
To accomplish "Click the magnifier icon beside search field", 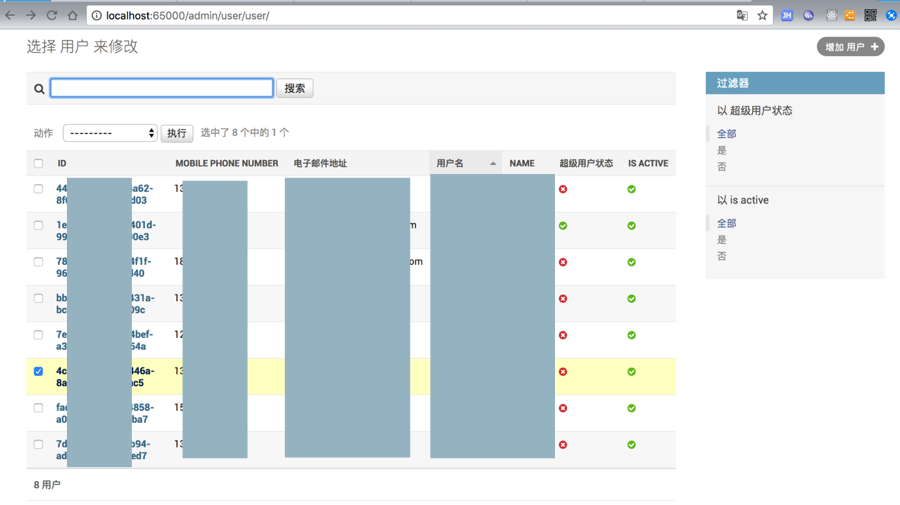I will pos(39,88).
